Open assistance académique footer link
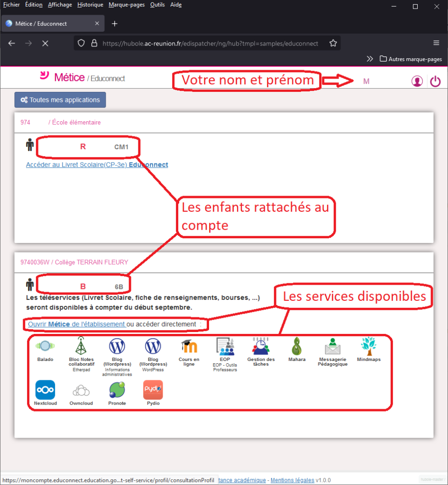The image size is (448, 485). [x=242, y=480]
